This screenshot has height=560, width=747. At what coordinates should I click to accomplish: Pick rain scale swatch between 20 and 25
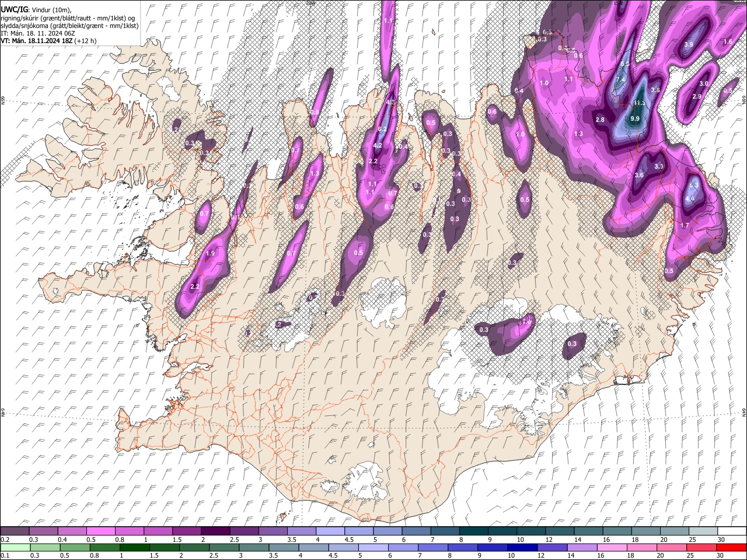pyautogui.click(x=672, y=547)
